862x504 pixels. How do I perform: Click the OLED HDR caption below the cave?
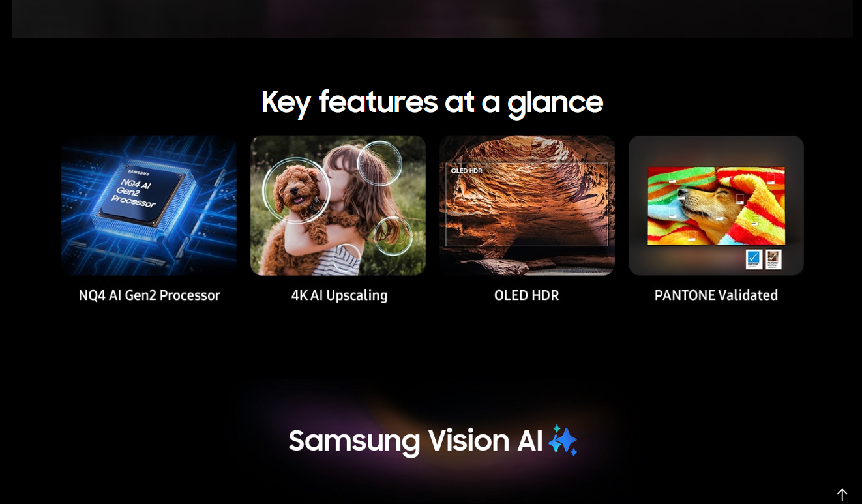[x=527, y=295]
